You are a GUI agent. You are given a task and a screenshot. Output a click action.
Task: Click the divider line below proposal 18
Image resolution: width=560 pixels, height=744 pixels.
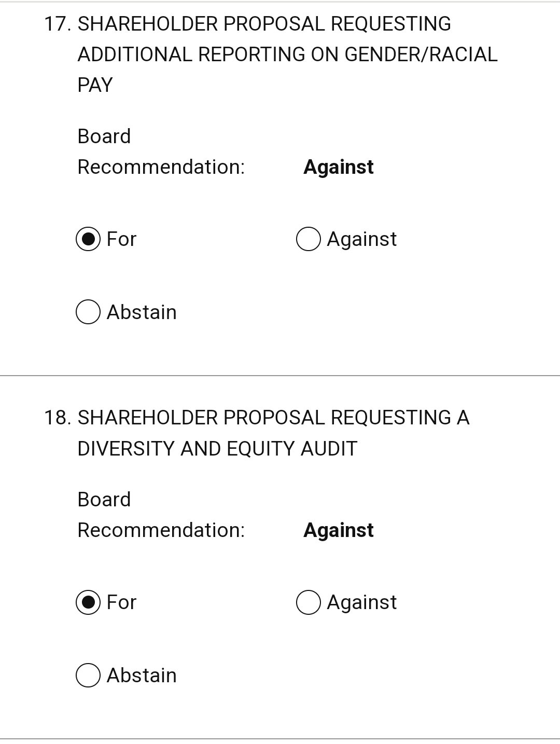pos(280,738)
